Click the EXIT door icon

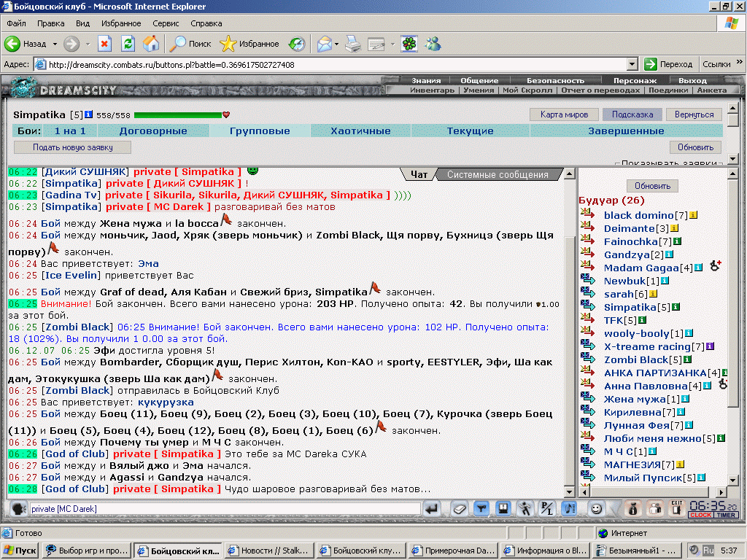[x=676, y=508]
